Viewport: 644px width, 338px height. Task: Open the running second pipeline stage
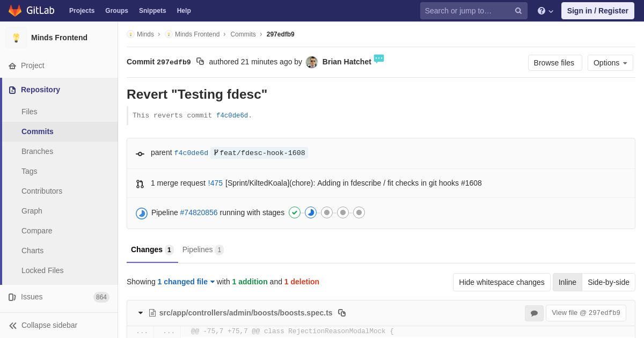point(311,212)
